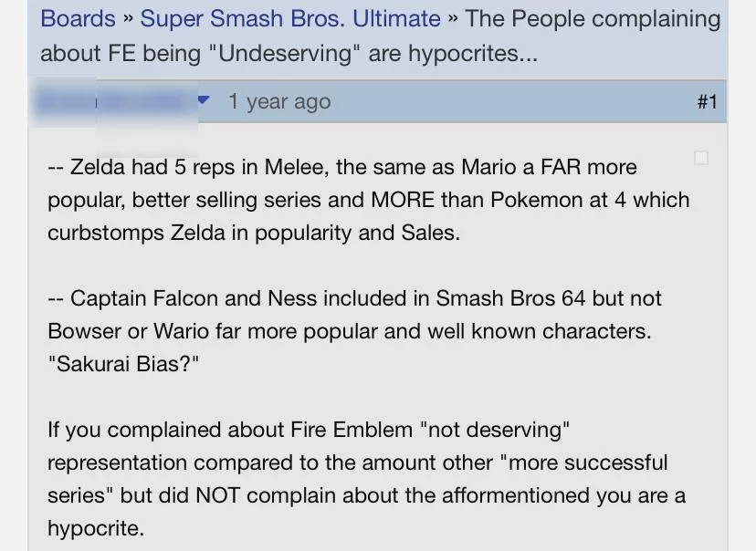Open the #1 post number link
The height and width of the screenshot is (551, 756).
707,101
